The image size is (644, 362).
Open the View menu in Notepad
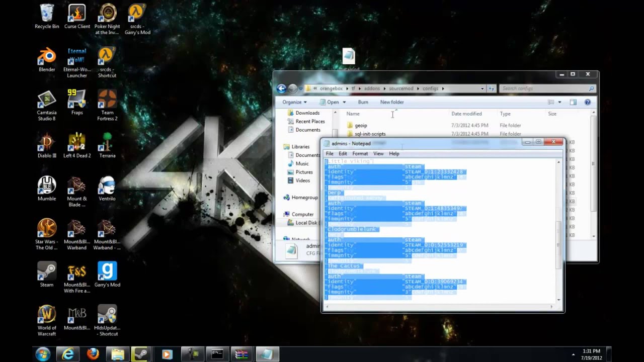point(378,153)
